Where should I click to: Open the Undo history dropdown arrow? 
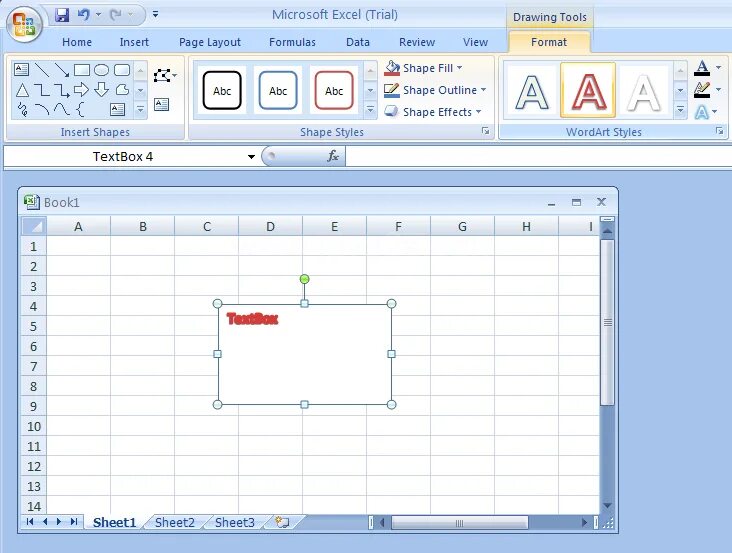point(98,15)
